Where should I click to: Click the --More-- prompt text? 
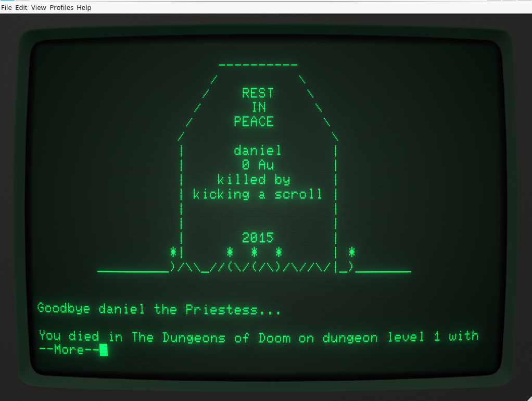69,349
